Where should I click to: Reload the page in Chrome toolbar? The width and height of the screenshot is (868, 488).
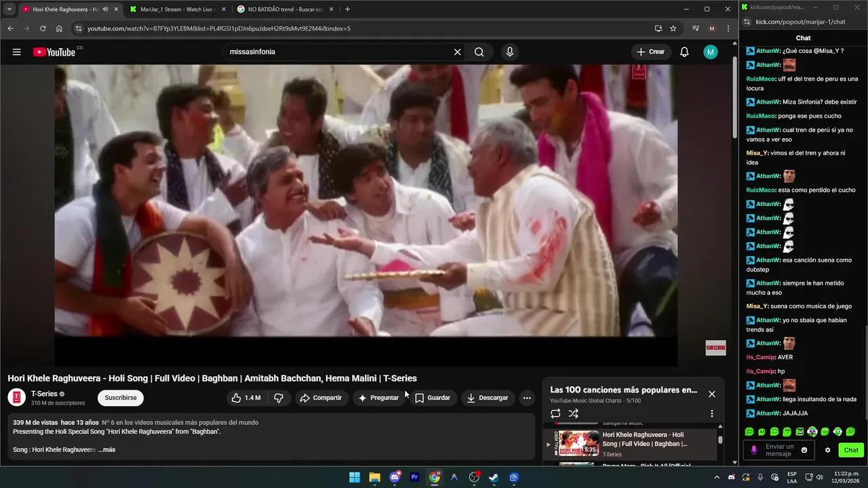[x=43, y=28]
